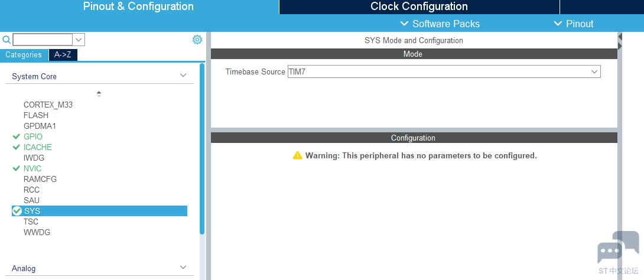Switch to Clock Configuration tab

click(x=419, y=6)
